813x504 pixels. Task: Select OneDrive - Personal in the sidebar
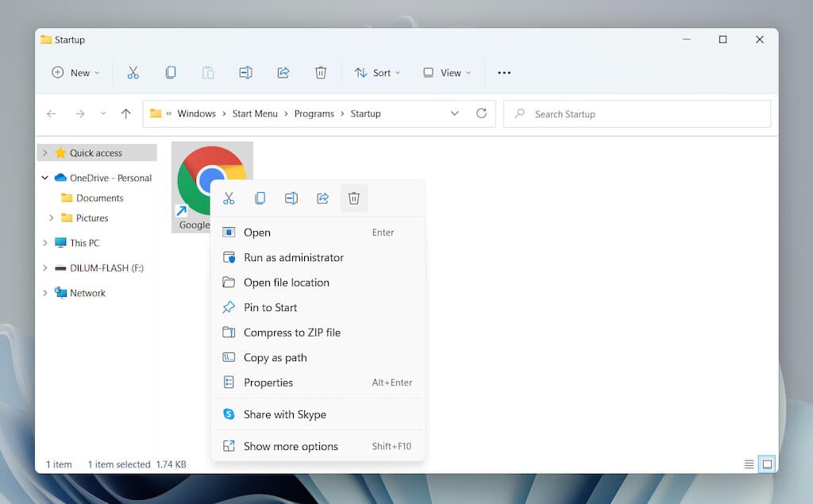[110, 178]
